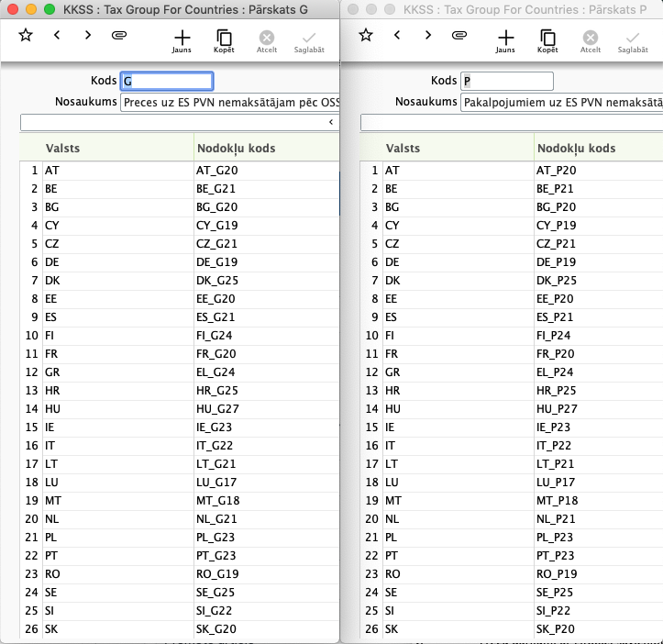The height and width of the screenshot is (644, 663).
Task: Click Nodokļu kods column header in Pārskats P window
Action: (x=596, y=148)
